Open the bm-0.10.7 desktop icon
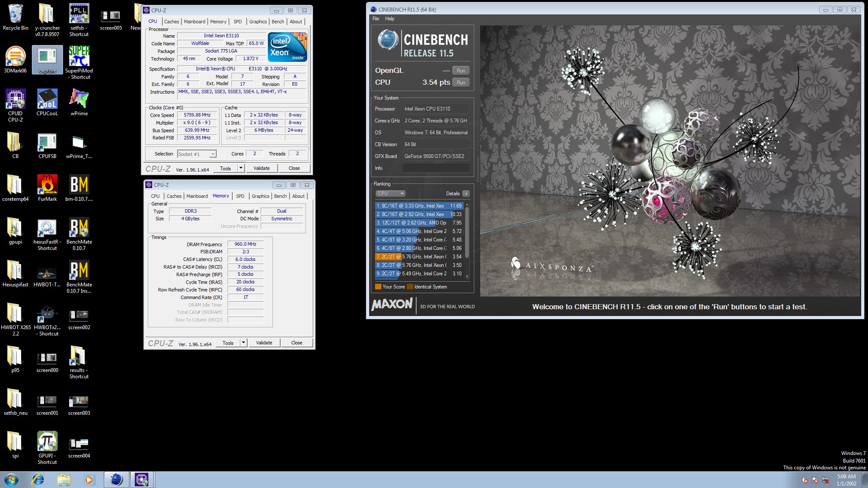Image resolution: width=868 pixels, height=488 pixels. tap(79, 188)
